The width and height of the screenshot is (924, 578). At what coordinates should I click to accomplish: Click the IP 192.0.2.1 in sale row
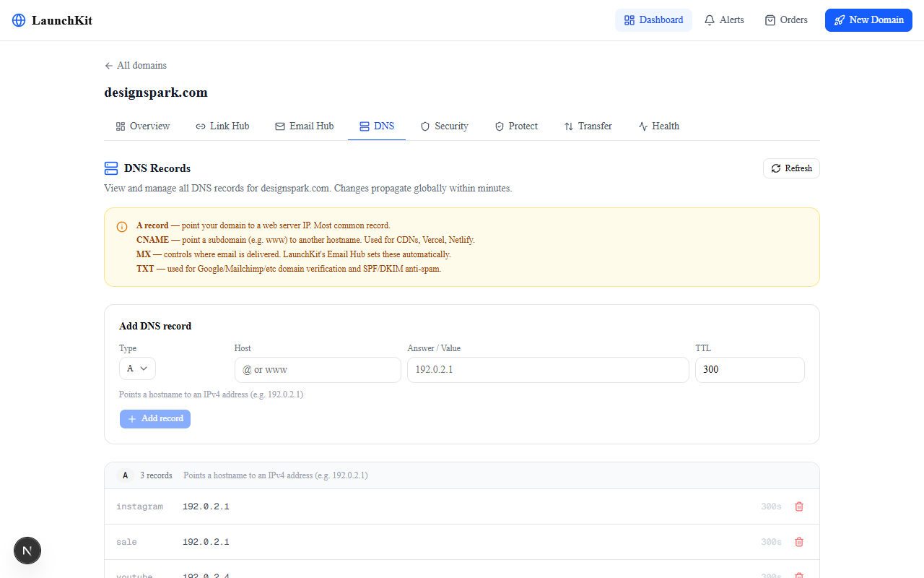coord(206,542)
